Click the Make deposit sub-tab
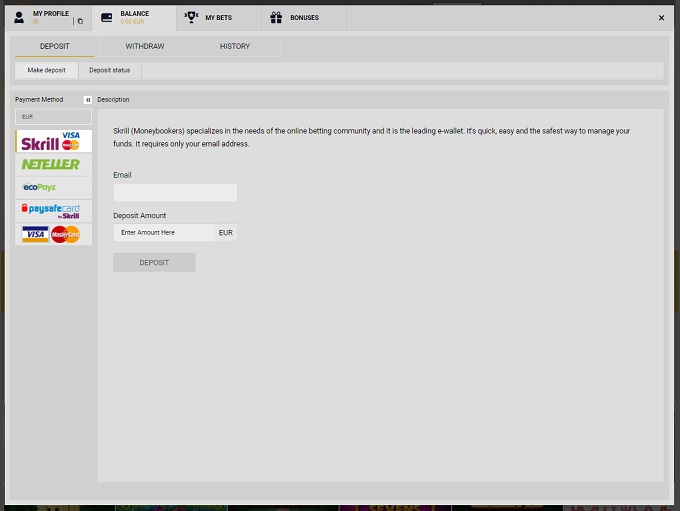Screen dimensions: 680x511 (x=46, y=70)
